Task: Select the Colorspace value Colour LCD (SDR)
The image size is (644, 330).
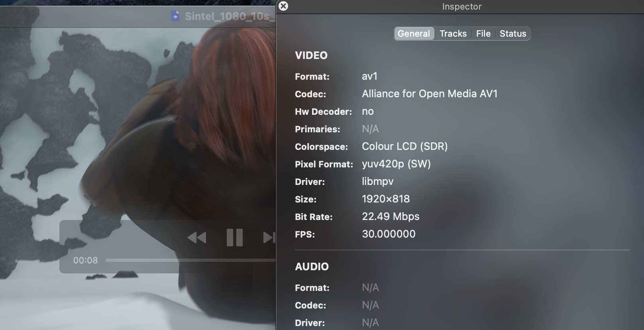Action: tap(404, 146)
